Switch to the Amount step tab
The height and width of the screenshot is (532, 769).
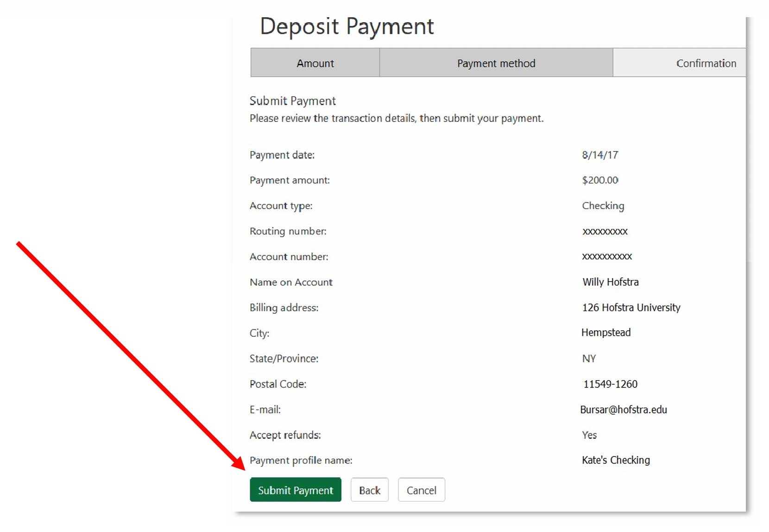click(x=315, y=63)
